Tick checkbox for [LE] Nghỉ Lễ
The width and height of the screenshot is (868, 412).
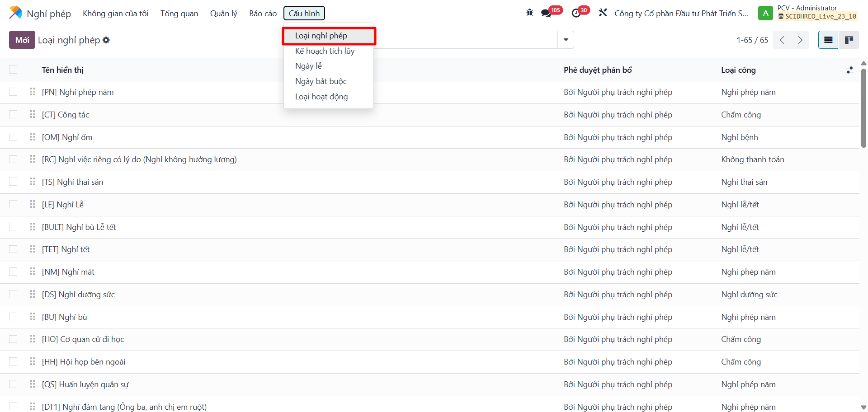click(13, 204)
